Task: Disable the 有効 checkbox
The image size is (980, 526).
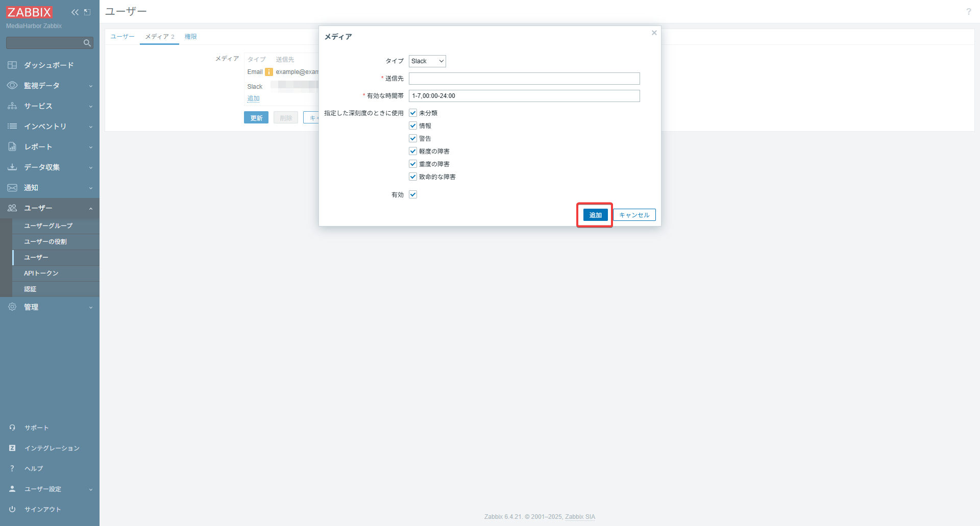Action: coord(413,194)
